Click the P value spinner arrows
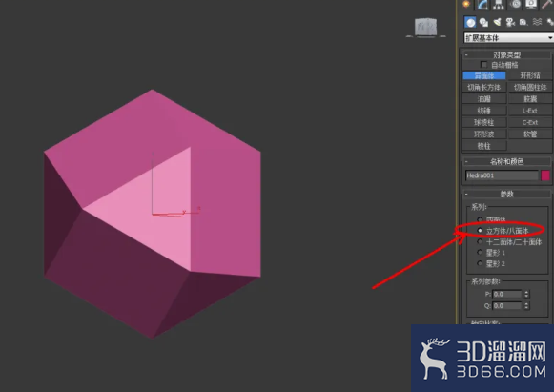The image size is (554, 392). pyautogui.click(x=526, y=294)
